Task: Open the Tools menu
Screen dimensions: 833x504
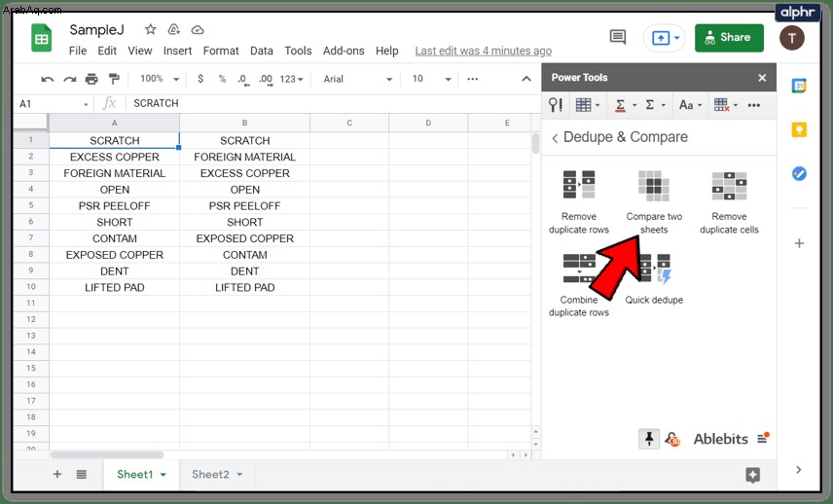Action: tap(298, 51)
